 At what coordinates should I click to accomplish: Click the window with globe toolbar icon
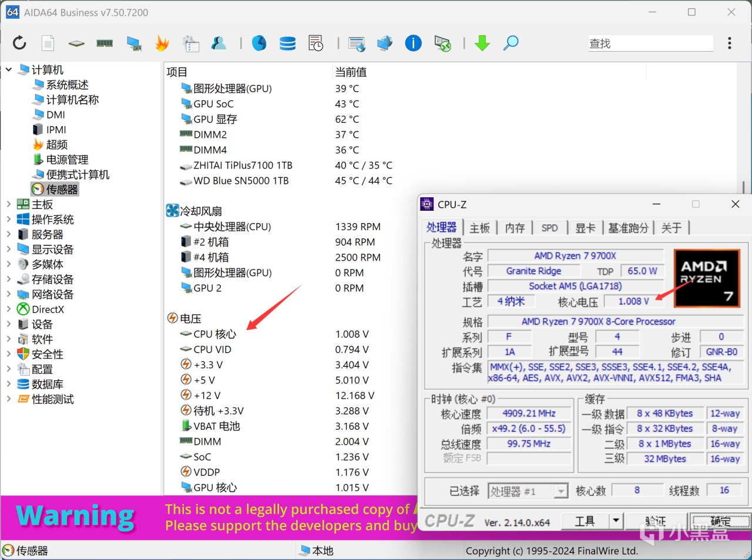[357, 43]
